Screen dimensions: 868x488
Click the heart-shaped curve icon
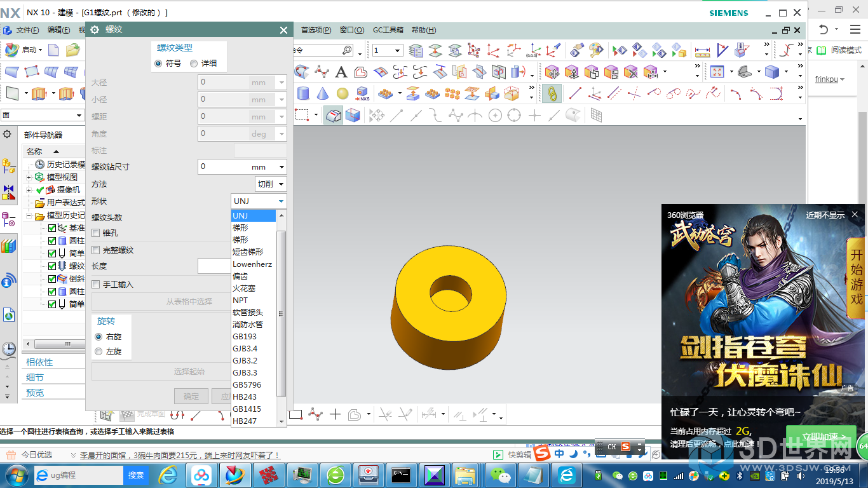tap(361, 72)
